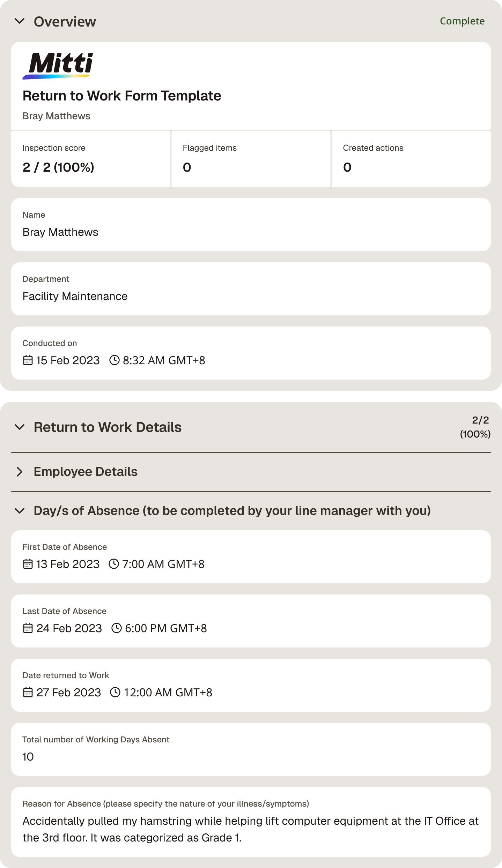Click clock icon beside 12:00 AM GMT+8
The height and width of the screenshot is (868, 502).
tap(115, 692)
